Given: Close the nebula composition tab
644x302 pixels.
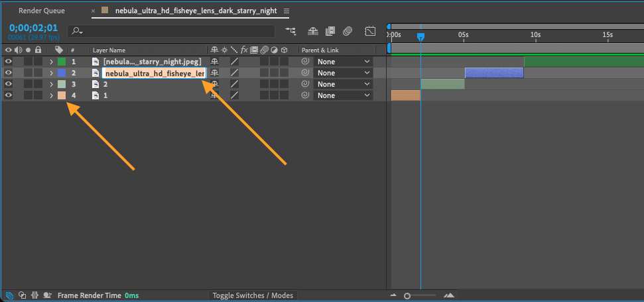Looking at the screenshot, I should [94, 11].
